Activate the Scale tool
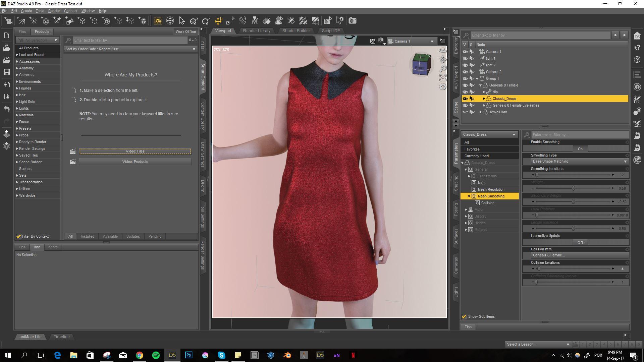 [230, 21]
